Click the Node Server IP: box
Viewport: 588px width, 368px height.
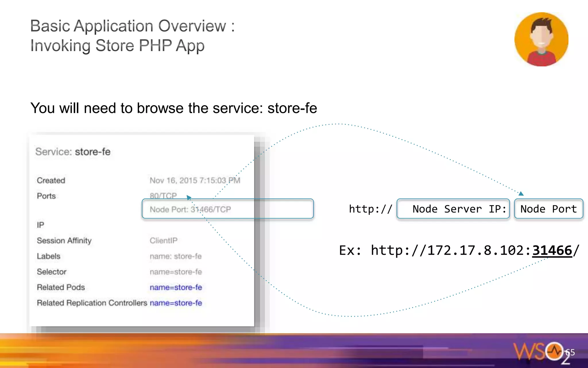(453, 209)
